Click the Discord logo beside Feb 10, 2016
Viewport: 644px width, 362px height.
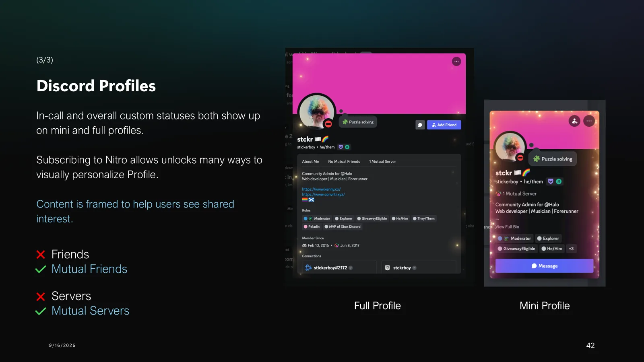pyautogui.click(x=304, y=245)
